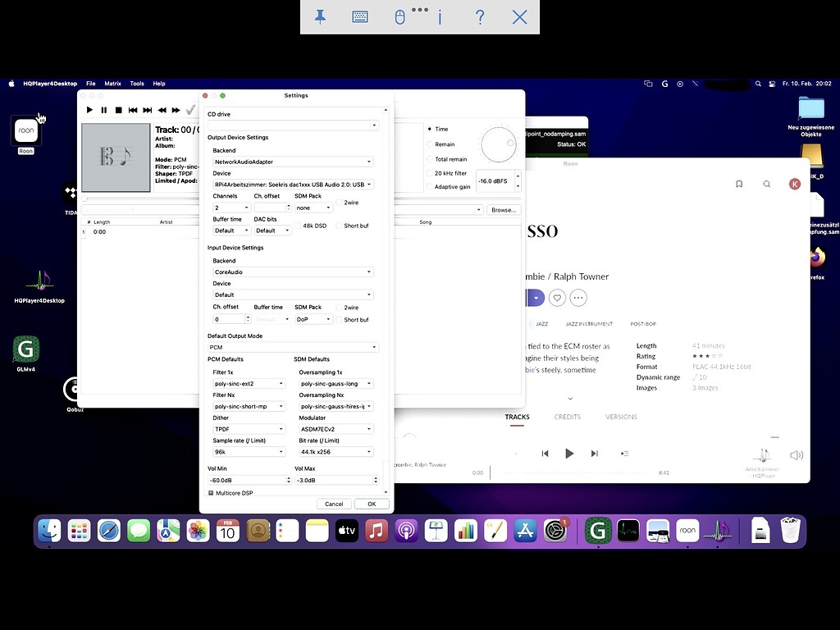Viewport: 840px width, 630px height.
Task: Click the Pause button in HQPlayer transport
Action: click(x=103, y=109)
